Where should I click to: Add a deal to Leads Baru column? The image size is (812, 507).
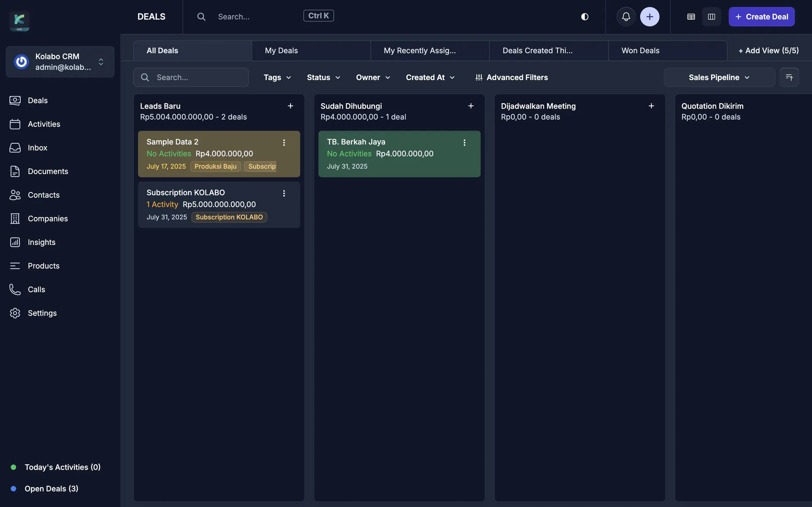point(291,106)
